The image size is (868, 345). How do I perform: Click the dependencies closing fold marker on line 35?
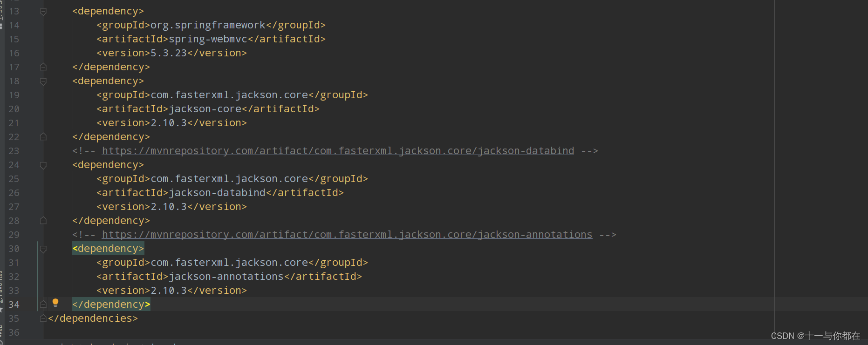pos(43,318)
